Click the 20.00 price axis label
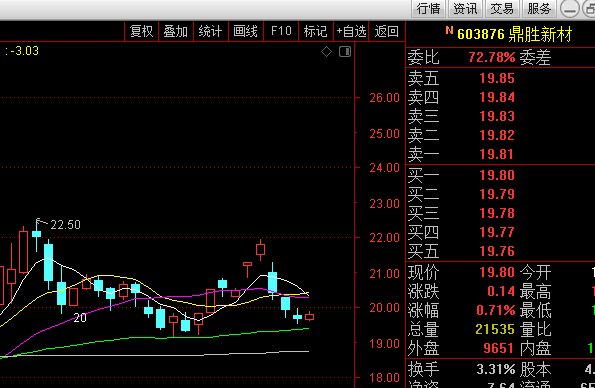This screenshot has height=388, width=595. click(384, 308)
